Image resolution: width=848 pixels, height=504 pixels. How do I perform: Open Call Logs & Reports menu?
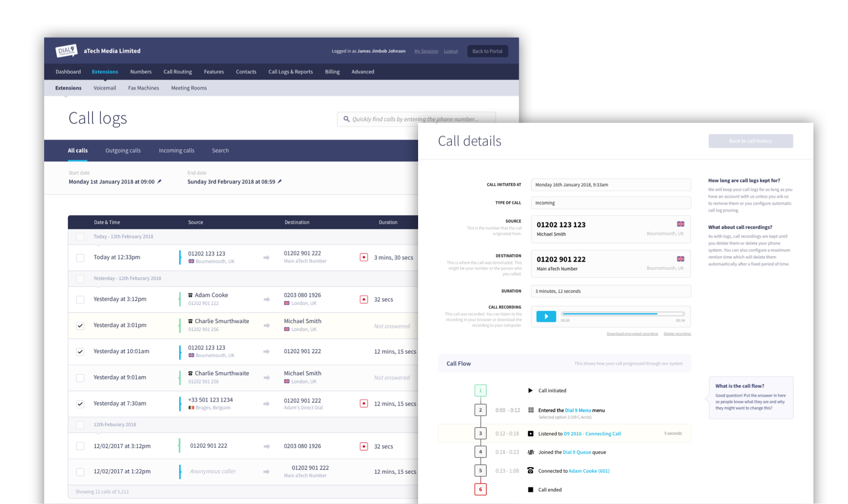click(291, 72)
